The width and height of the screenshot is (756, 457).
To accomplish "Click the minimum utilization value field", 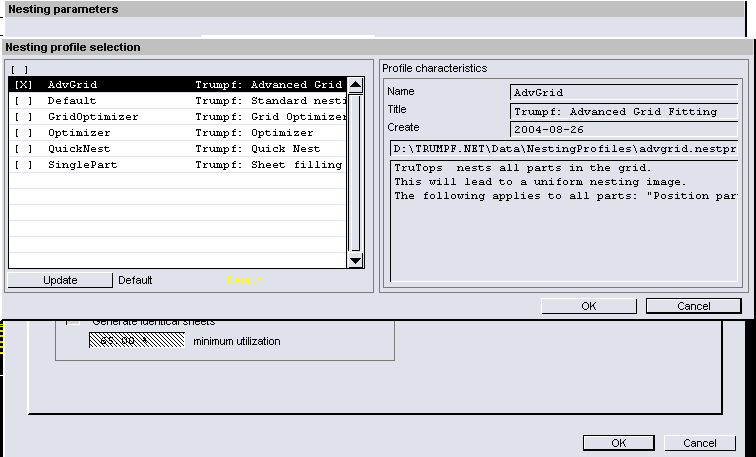I will (x=136, y=341).
